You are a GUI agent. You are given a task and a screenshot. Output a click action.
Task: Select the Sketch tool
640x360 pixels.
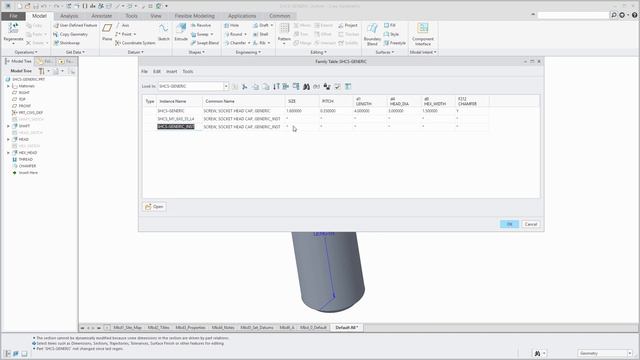click(x=164, y=32)
